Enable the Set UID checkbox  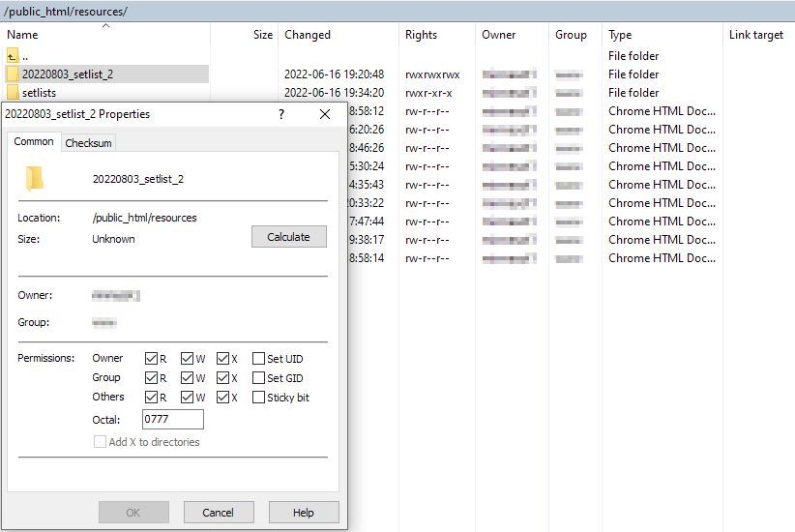(258, 359)
